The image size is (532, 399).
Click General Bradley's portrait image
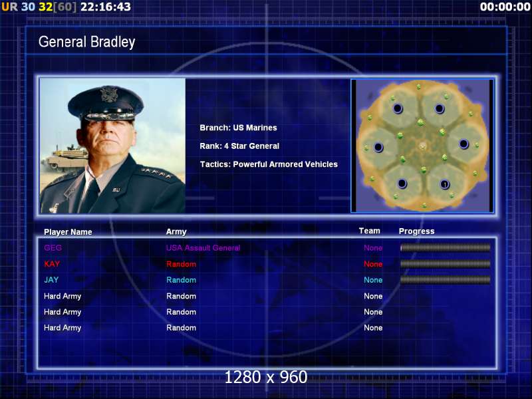pyautogui.click(x=112, y=146)
